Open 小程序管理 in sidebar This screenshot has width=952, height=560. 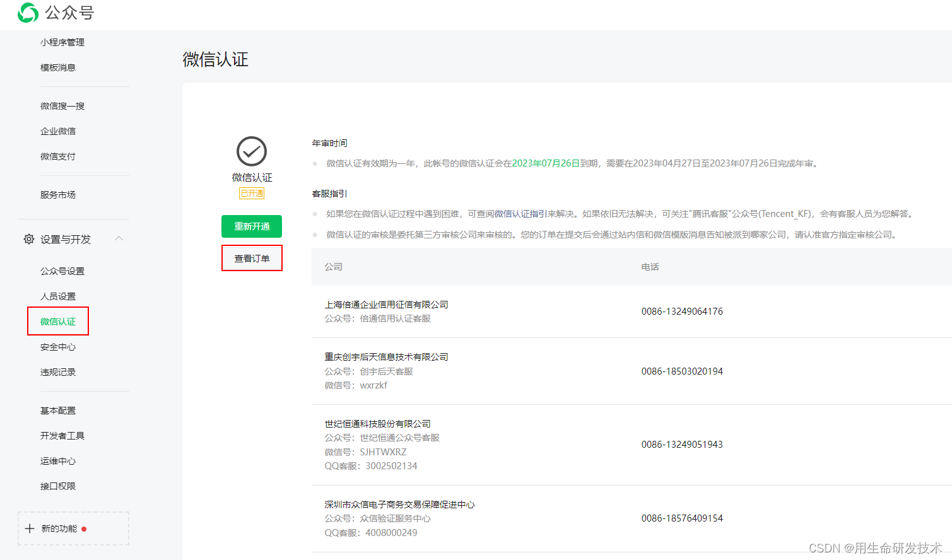point(62,42)
